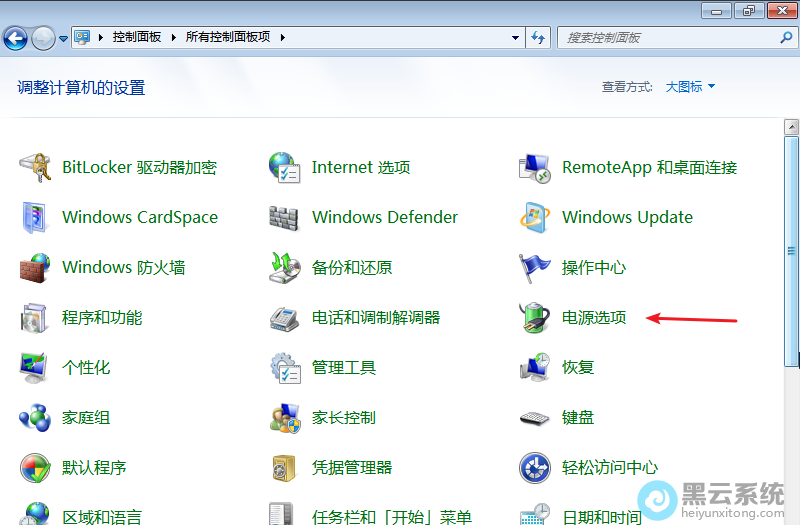Open the Windows Update icon
Screen dimensions: 800x525
(x=535, y=218)
